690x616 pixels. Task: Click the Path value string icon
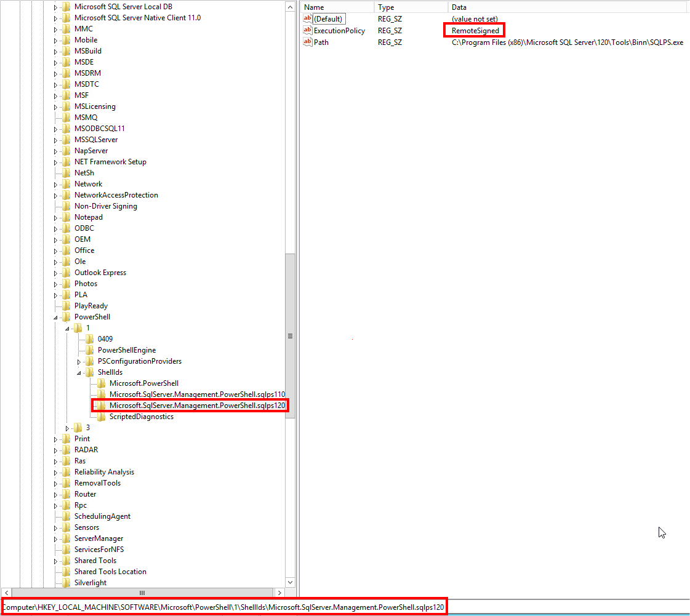pos(308,42)
